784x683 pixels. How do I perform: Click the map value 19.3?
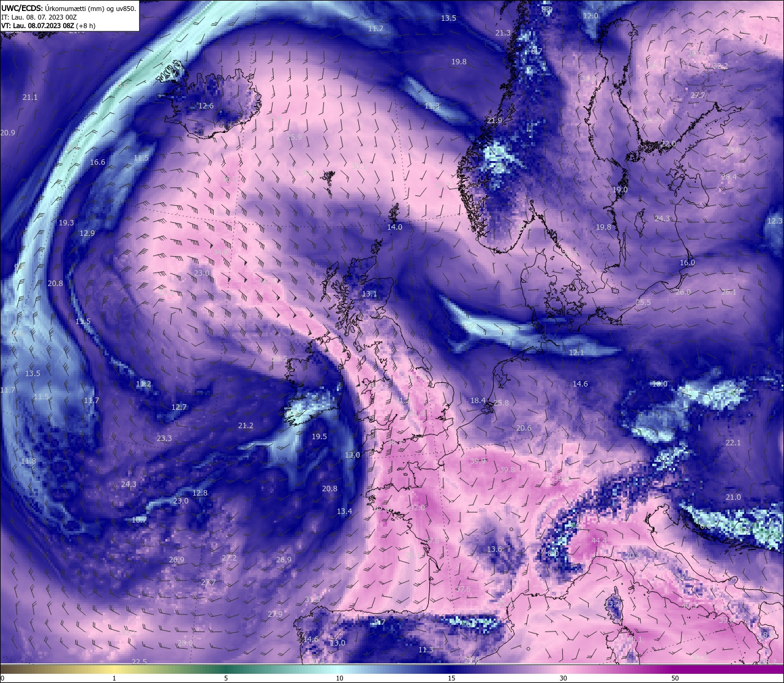click(x=66, y=223)
